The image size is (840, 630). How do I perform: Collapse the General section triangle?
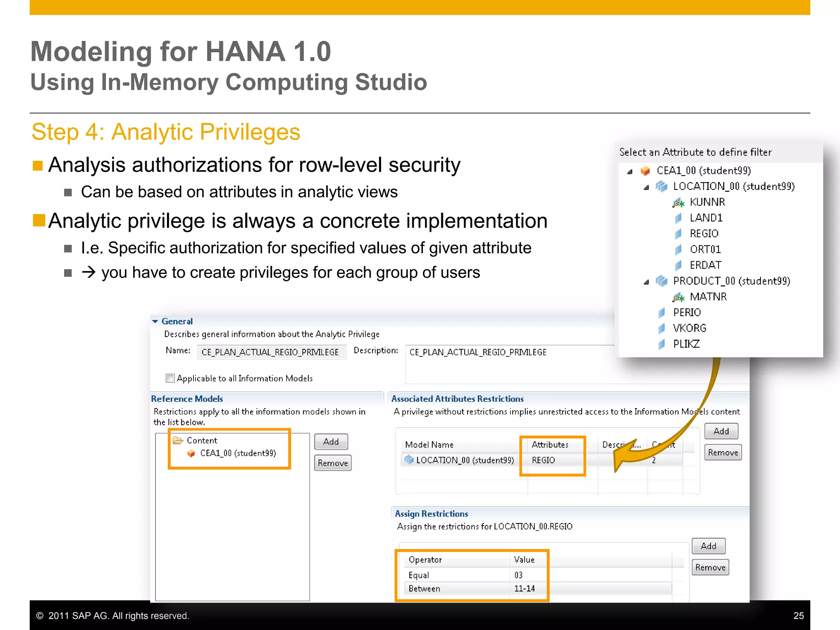pos(155,322)
